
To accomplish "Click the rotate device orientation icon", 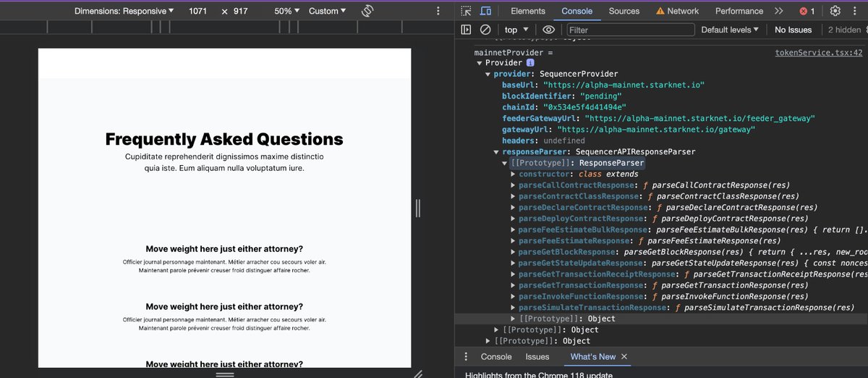I will (367, 11).
